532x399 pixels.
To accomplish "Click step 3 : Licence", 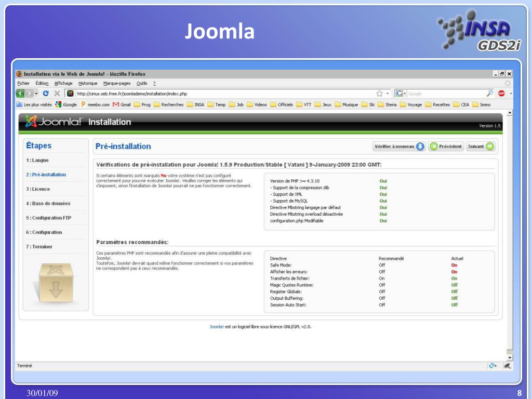I will click(38, 189).
